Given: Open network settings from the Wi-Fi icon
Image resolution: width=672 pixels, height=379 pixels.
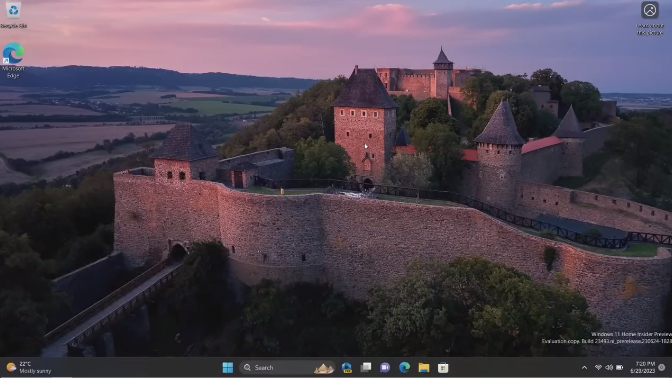Looking at the screenshot, I should tap(598, 367).
